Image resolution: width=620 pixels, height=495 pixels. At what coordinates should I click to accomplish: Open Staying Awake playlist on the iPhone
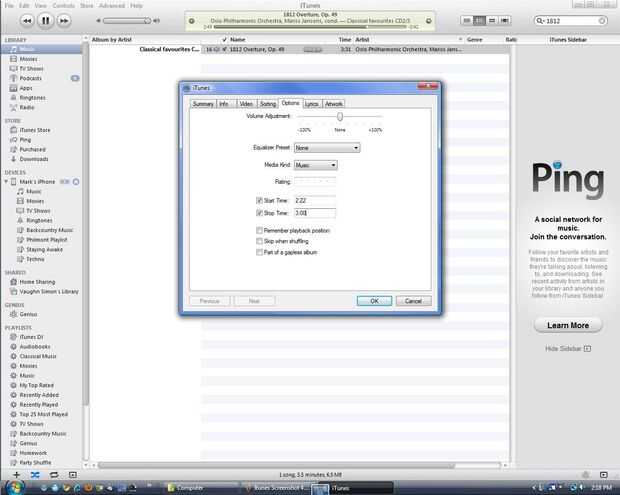(44, 249)
